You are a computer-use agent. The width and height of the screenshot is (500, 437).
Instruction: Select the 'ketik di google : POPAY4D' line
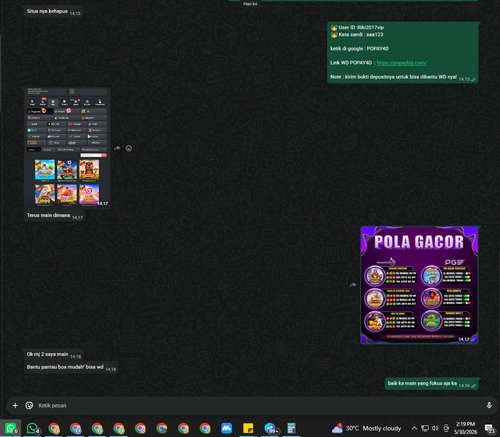click(x=359, y=49)
